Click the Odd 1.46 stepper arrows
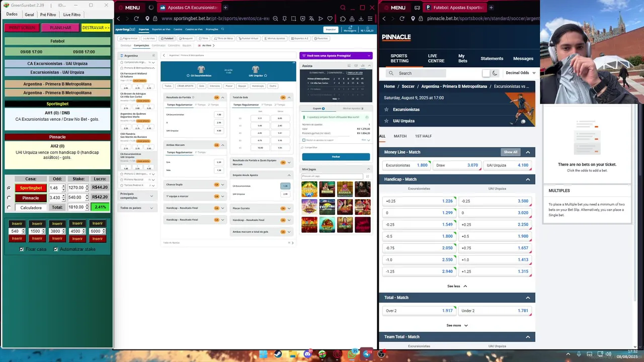Viewport: 644px width, 362px height. (63, 188)
